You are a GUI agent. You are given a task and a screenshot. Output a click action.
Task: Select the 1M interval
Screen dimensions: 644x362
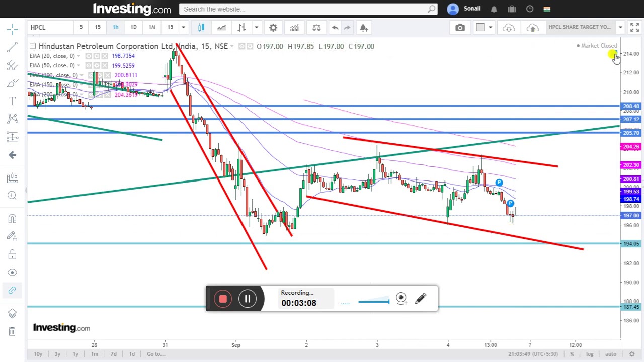(x=152, y=27)
